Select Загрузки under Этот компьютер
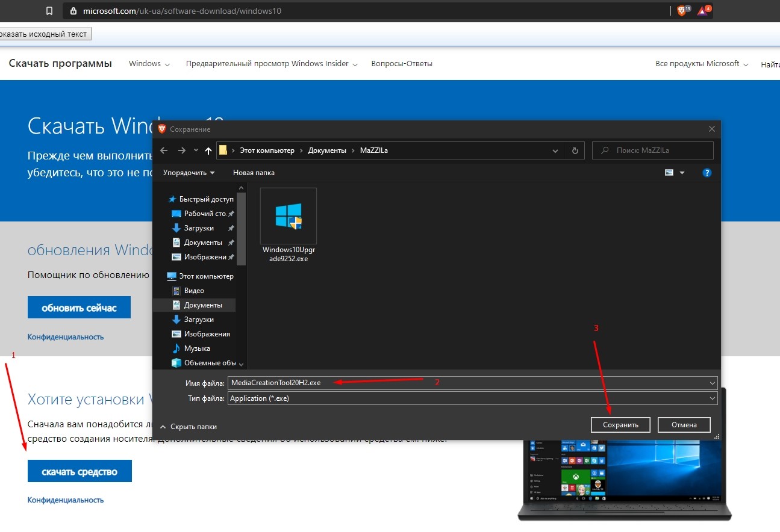The width and height of the screenshot is (780, 532). (193, 320)
